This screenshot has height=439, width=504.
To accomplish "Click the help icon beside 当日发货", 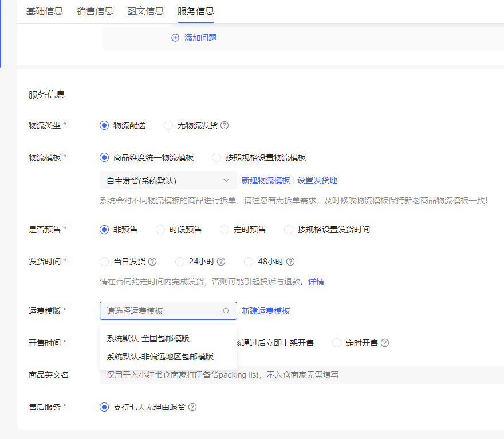I will pyautogui.click(x=152, y=262).
